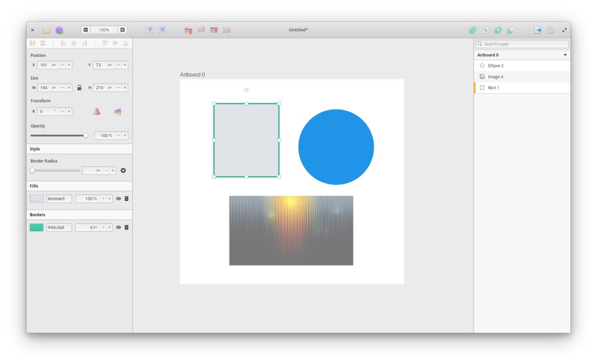Reset zoom via the 100% button

pyautogui.click(x=104, y=30)
